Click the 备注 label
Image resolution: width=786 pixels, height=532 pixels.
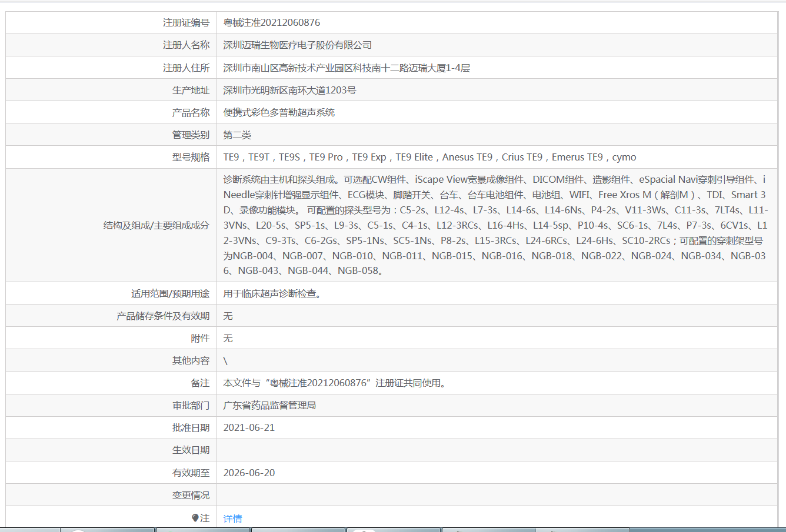click(200, 383)
